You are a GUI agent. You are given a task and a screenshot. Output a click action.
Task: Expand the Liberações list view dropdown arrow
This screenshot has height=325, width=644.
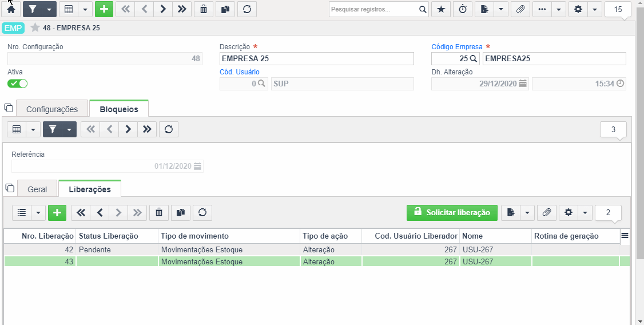click(38, 212)
